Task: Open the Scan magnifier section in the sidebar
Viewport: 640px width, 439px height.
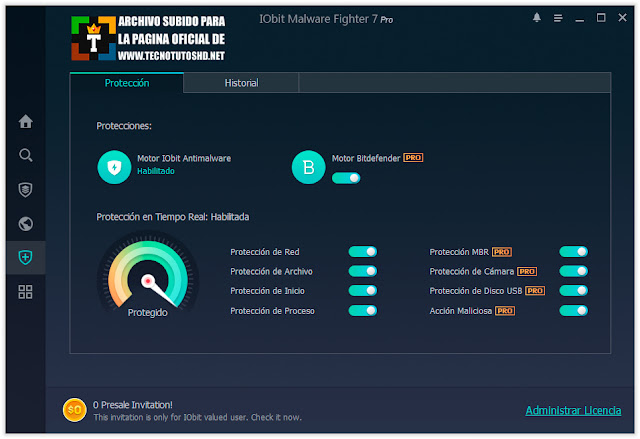Action: point(25,155)
